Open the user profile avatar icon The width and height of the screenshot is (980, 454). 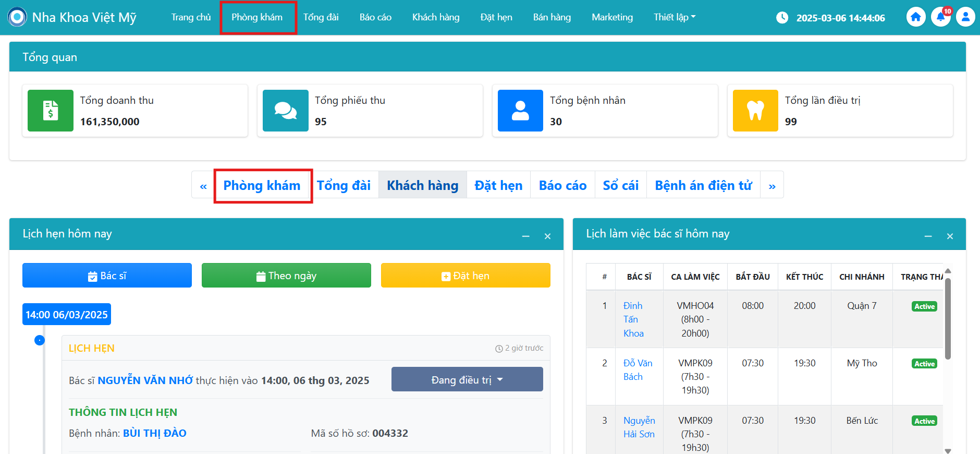click(965, 17)
